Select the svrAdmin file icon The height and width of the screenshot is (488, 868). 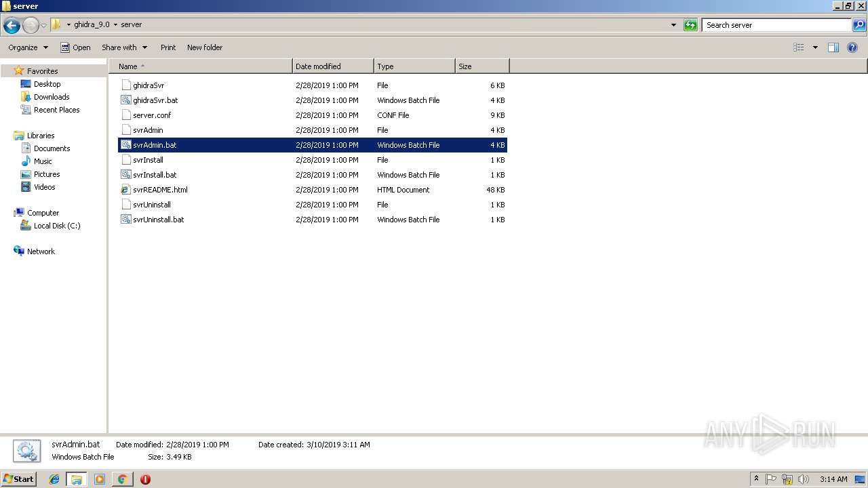pyautogui.click(x=125, y=130)
